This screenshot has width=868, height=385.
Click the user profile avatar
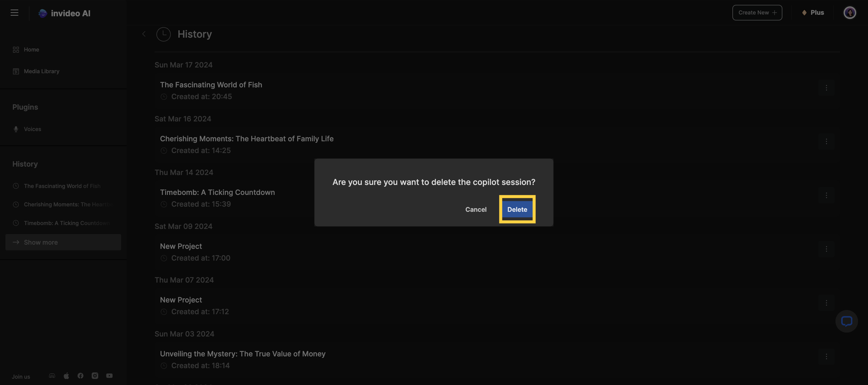(850, 13)
